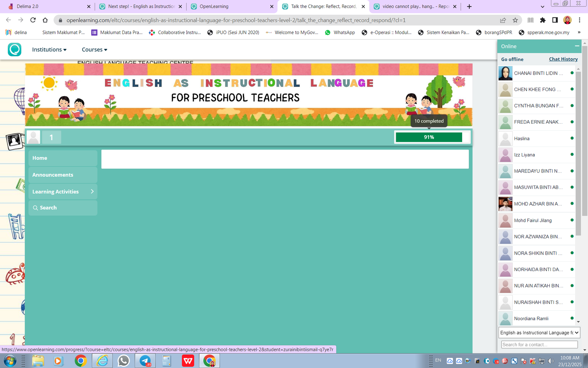The width and height of the screenshot is (588, 368).
Task: Click the browser address bar URL
Action: tap(236, 20)
